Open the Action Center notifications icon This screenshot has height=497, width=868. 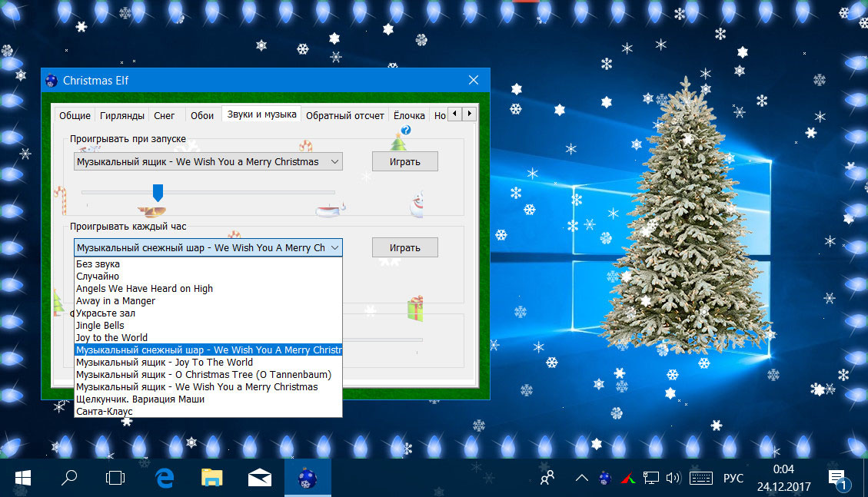838,479
